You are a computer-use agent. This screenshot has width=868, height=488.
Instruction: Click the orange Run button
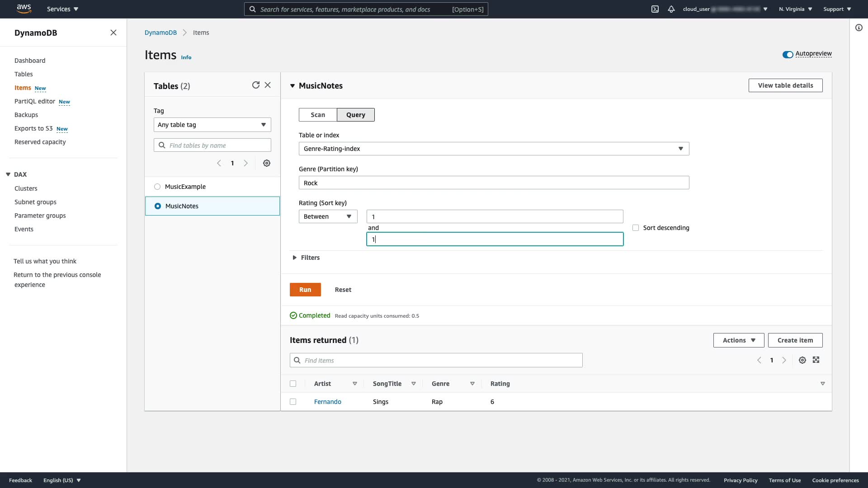[305, 290]
